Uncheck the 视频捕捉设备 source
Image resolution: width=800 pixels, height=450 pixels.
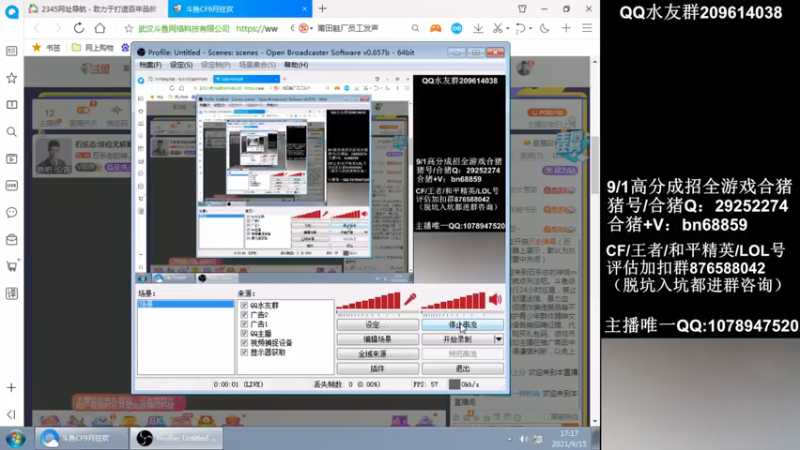tap(244, 343)
